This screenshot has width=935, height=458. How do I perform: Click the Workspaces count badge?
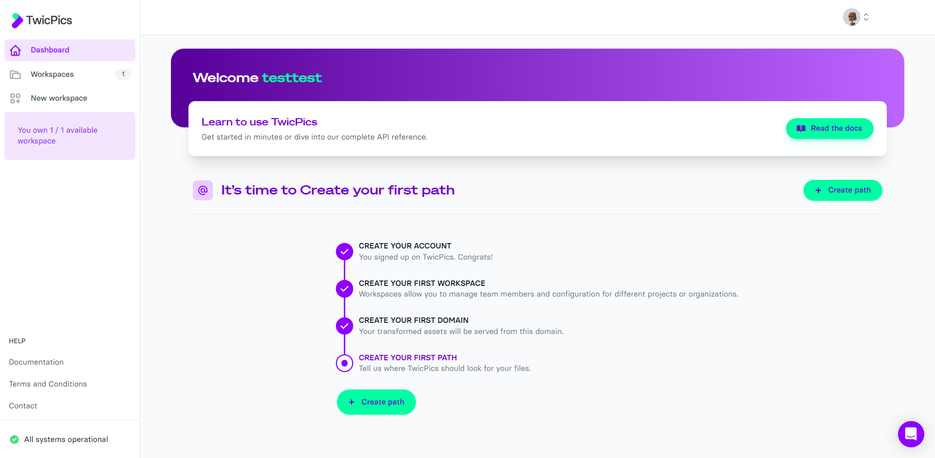(123, 74)
